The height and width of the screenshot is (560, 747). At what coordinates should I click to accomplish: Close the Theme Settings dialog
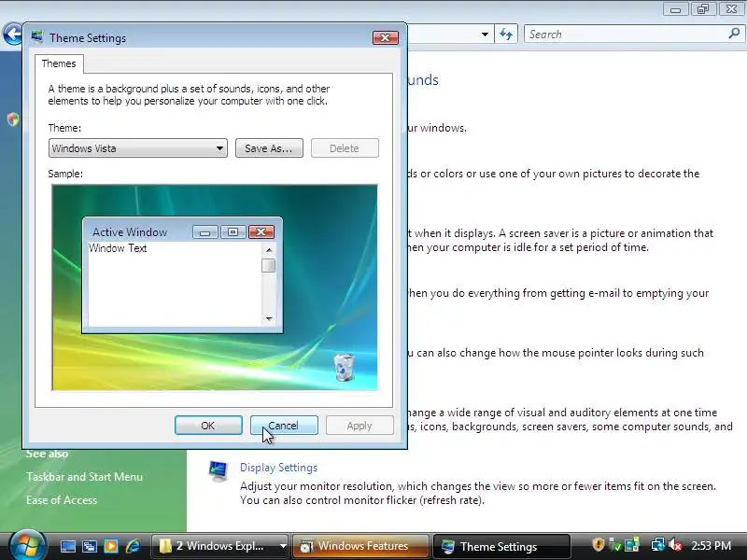[x=386, y=37]
